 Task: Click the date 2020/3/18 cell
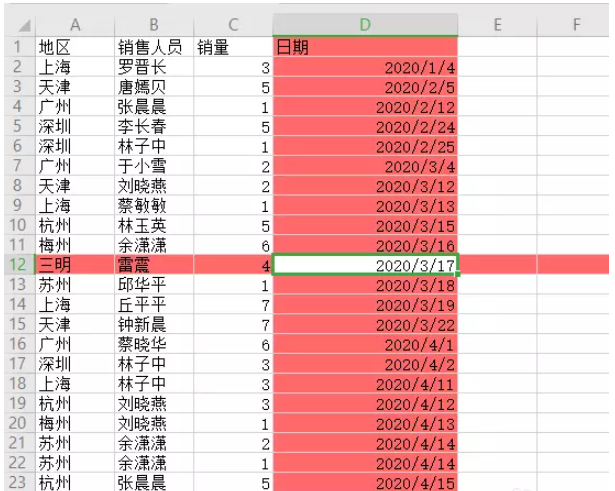click(x=365, y=285)
